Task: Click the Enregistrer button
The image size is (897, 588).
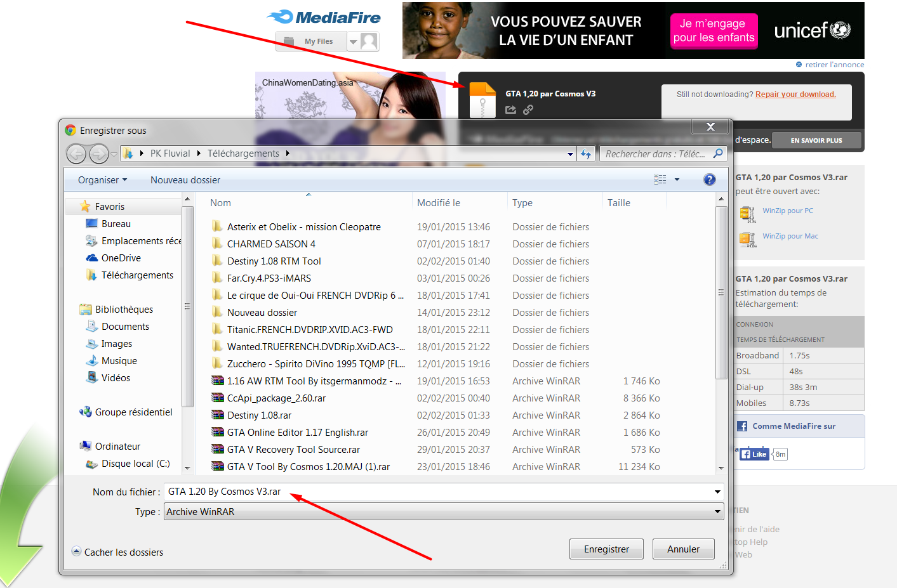Action: 606,549
